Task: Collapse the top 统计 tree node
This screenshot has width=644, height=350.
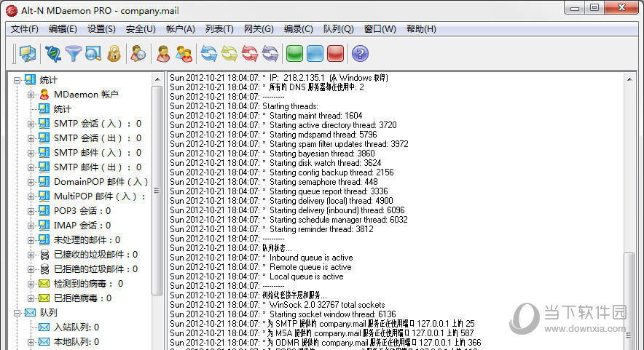Action: [x=17, y=80]
